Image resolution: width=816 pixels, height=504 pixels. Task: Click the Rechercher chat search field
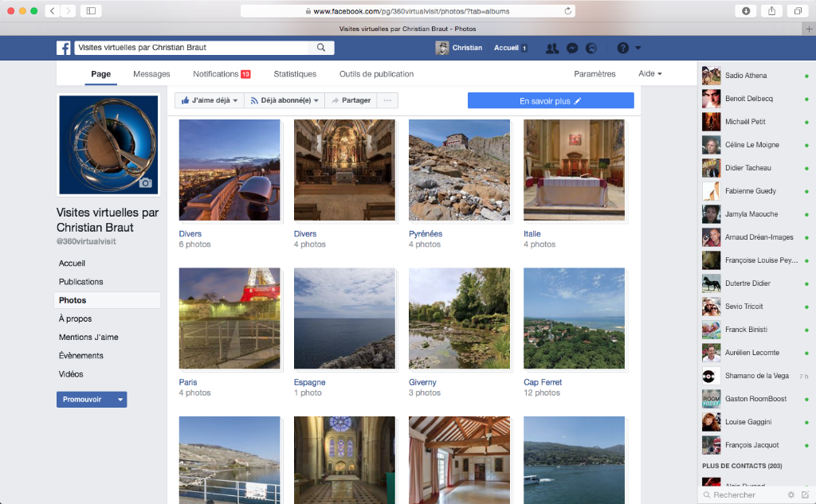(745, 494)
